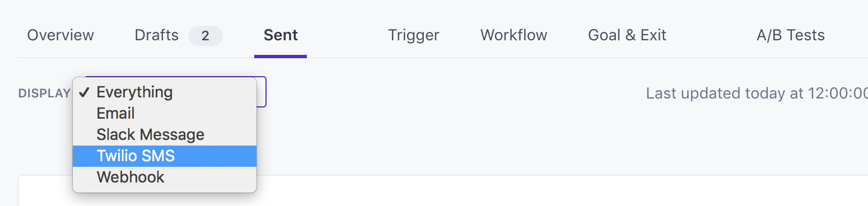The width and height of the screenshot is (868, 206).
Task: Go to the Trigger tab
Action: [x=413, y=35]
